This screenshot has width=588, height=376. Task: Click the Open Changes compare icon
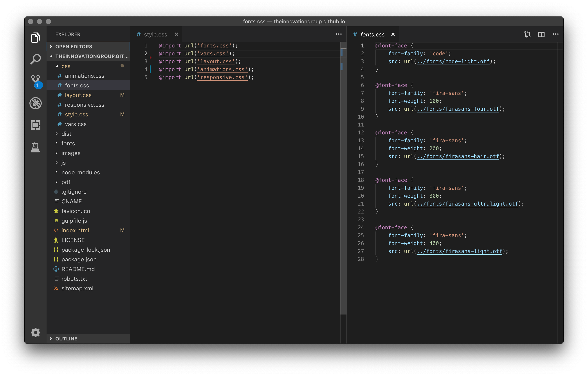(527, 34)
